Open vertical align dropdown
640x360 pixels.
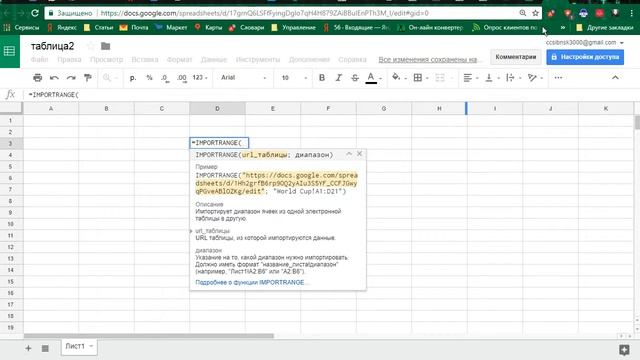point(492,78)
